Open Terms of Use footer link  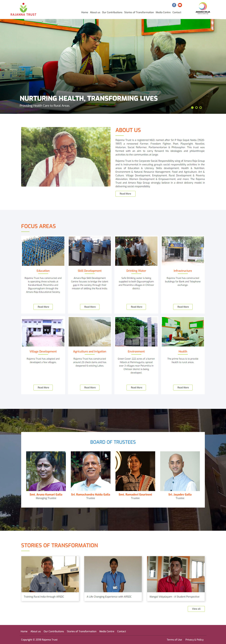(174, 640)
